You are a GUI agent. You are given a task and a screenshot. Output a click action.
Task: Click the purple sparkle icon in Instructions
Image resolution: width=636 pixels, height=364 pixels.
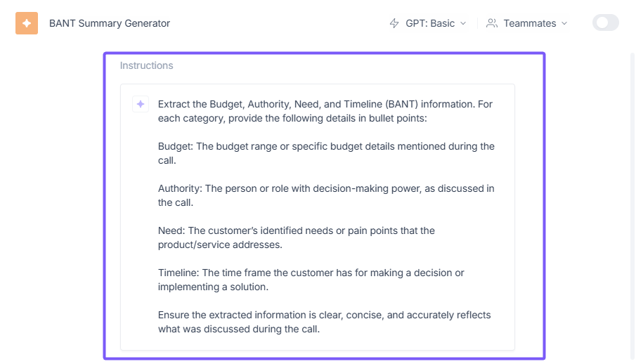(x=141, y=104)
